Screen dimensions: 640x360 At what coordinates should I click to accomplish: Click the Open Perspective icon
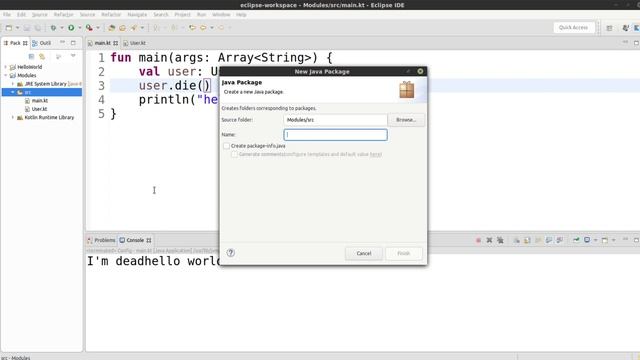[x=609, y=28]
